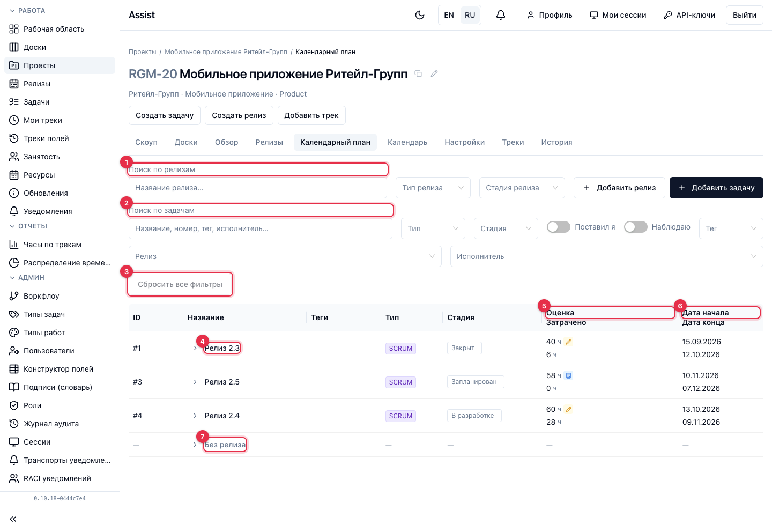Open the Календарь tab
The image size is (772, 532).
point(407,142)
